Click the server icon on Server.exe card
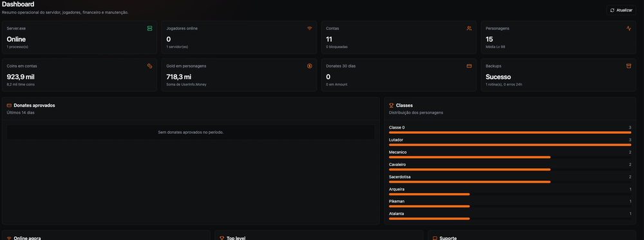 149,28
